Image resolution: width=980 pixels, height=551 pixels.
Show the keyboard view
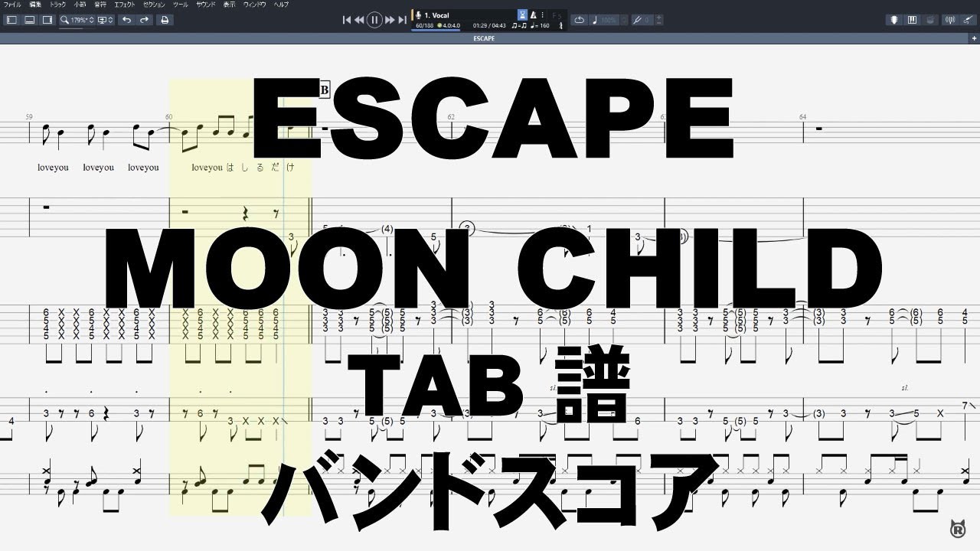tap(911, 20)
